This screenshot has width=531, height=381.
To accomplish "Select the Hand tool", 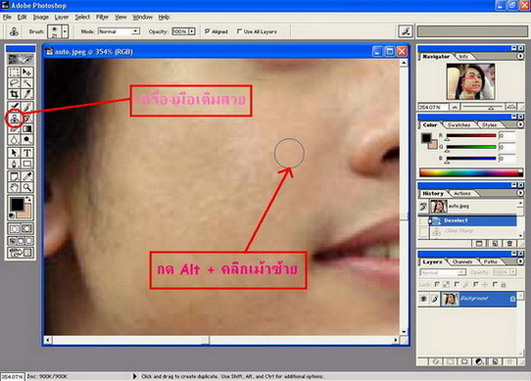I will point(14,187).
